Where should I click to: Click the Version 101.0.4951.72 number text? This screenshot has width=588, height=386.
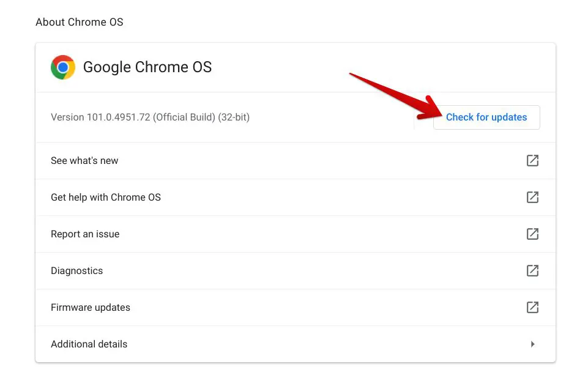point(100,117)
